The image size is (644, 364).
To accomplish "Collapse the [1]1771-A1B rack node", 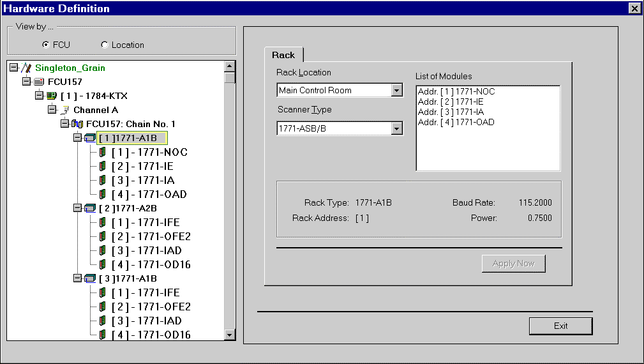I will [77, 138].
